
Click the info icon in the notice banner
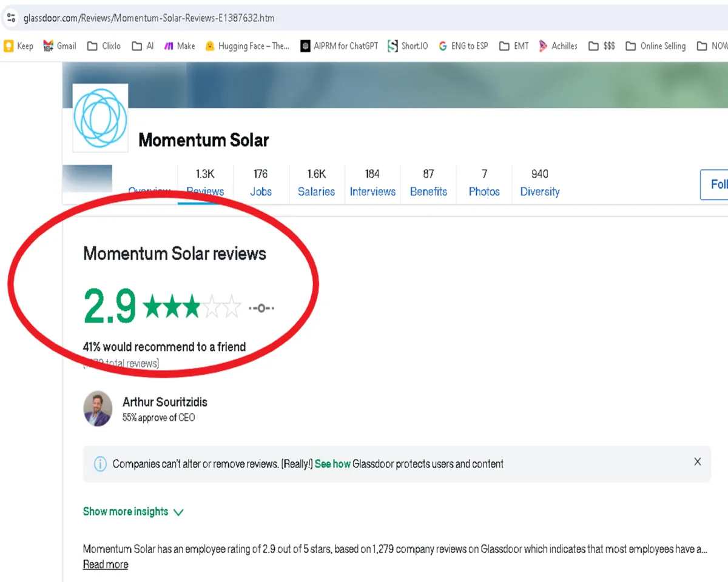click(99, 464)
